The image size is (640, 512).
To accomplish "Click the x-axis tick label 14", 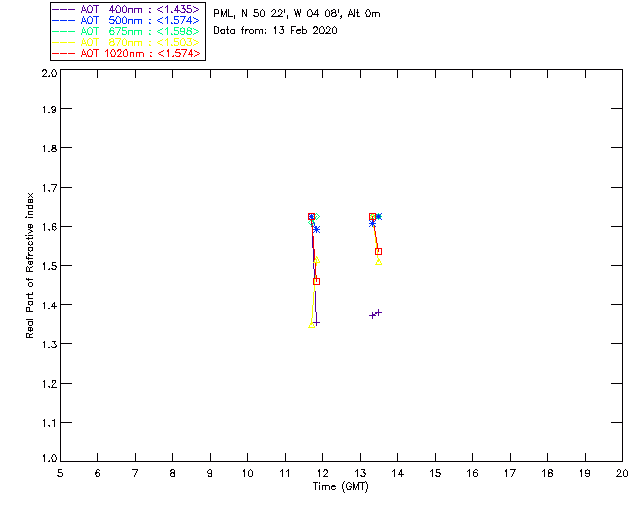I will [x=398, y=473].
